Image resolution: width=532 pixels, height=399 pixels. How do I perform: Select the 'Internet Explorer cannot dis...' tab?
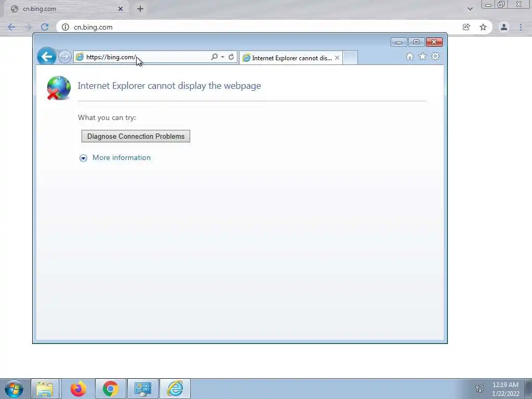pyautogui.click(x=291, y=58)
